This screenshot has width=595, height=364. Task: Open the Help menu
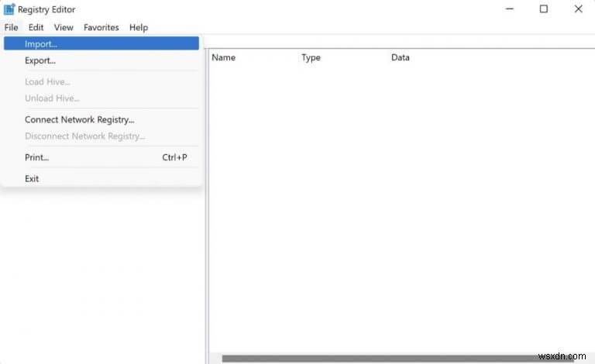click(x=139, y=27)
